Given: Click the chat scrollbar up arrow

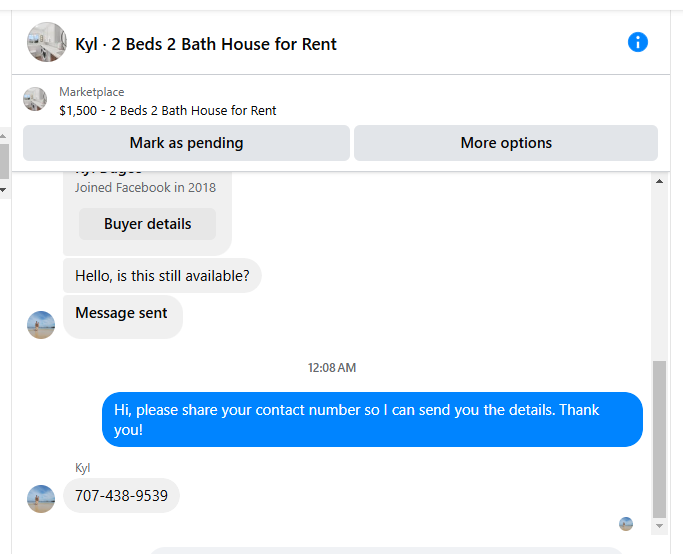Looking at the screenshot, I should coord(659,181).
